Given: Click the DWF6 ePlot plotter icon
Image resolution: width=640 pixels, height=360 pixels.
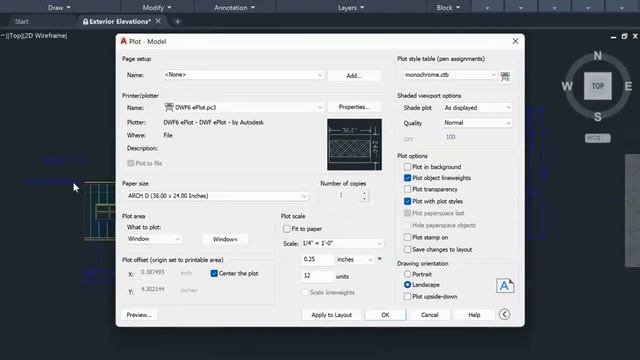Looking at the screenshot, I should point(169,107).
